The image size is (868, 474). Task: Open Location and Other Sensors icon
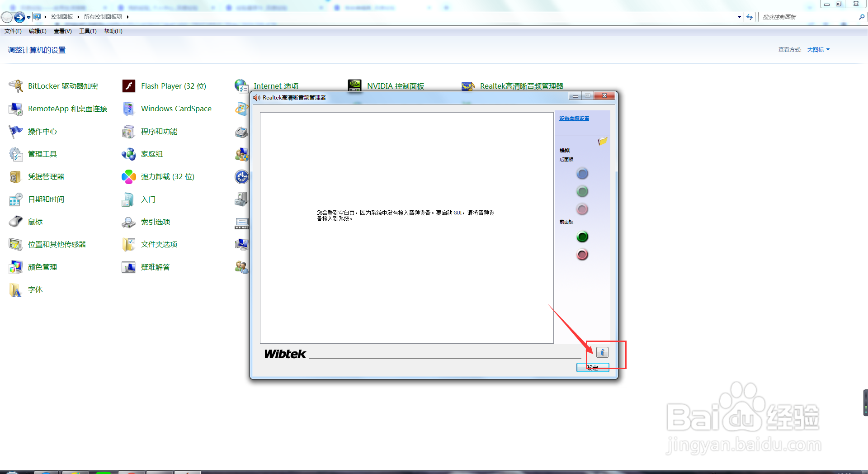(16, 244)
